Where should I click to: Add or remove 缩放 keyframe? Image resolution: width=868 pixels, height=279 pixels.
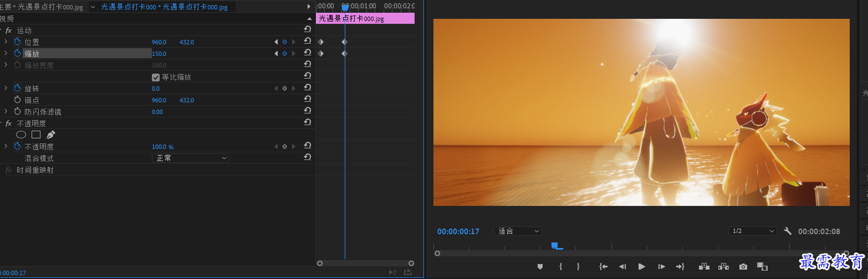[x=284, y=54]
